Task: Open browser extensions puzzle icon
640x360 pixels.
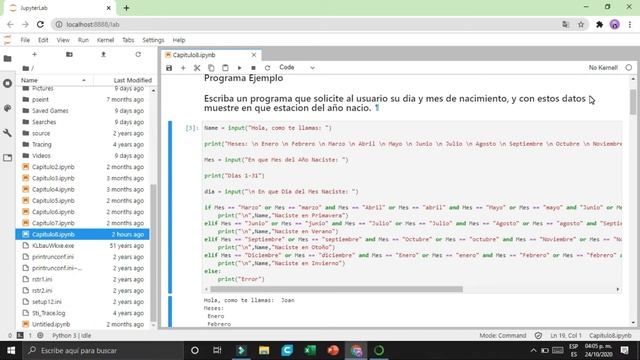Action: point(599,24)
